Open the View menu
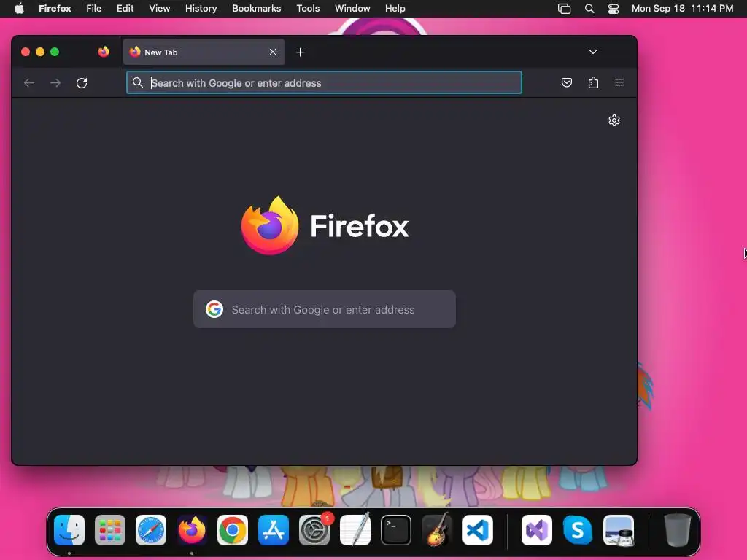Image resolution: width=747 pixels, height=560 pixels. click(x=160, y=8)
